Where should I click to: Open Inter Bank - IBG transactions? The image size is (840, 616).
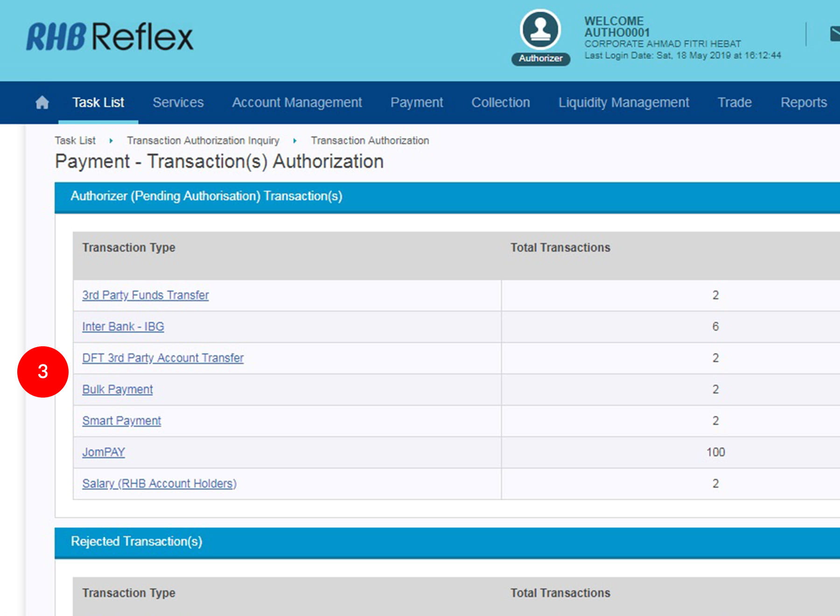pos(123,326)
